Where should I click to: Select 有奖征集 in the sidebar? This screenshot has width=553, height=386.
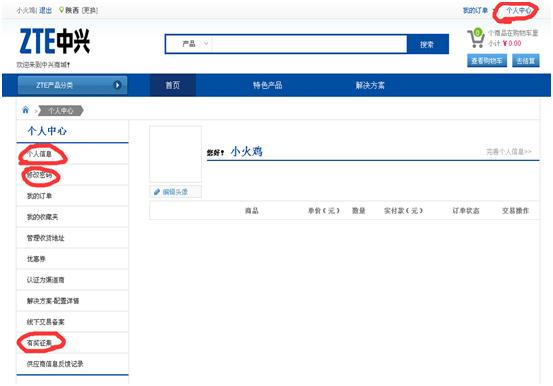point(40,343)
